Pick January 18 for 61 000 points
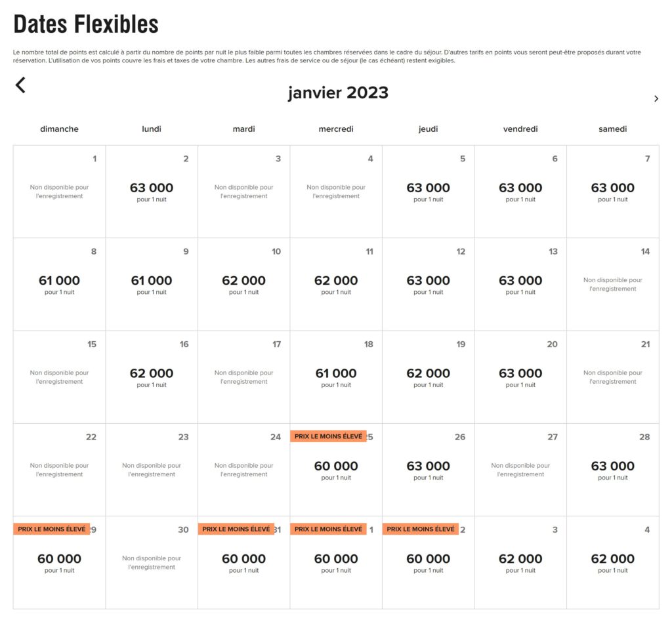The width and height of the screenshot is (672, 618). (x=336, y=377)
